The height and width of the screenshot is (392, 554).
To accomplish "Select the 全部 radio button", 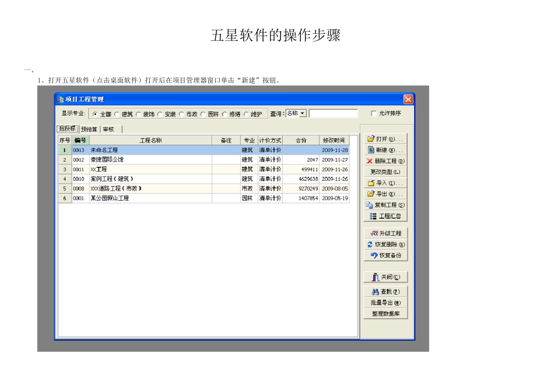I will [95, 114].
